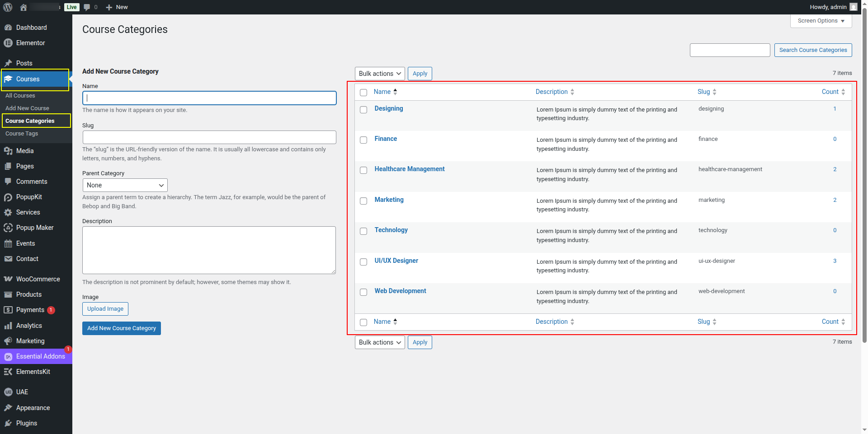Image resolution: width=868 pixels, height=434 pixels.
Task: Open the top Bulk actions dropdown
Action: click(x=380, y=74)
